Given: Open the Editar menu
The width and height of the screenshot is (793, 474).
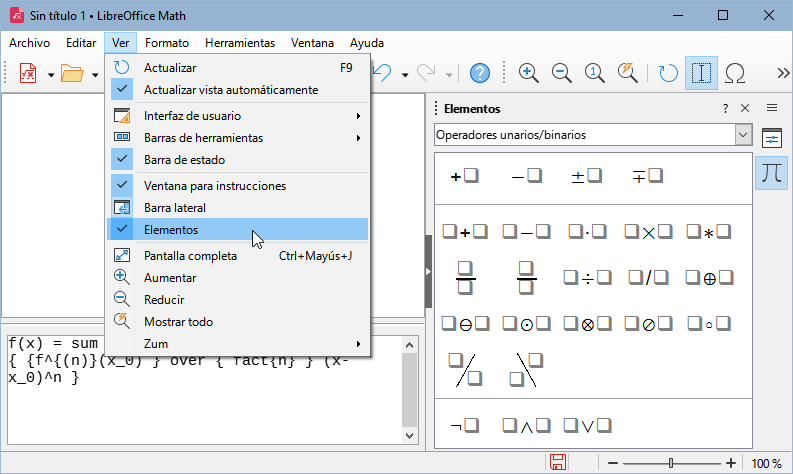Looking at the screenshot, I should pos(81,43).
